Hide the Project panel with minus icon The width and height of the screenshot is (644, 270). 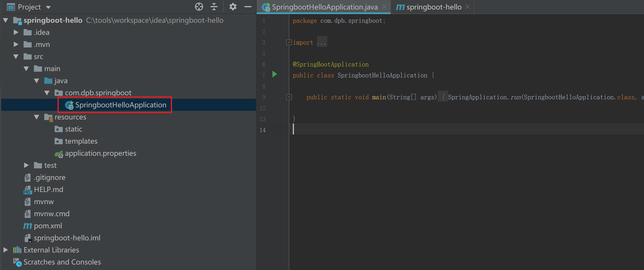click(248, 7)
